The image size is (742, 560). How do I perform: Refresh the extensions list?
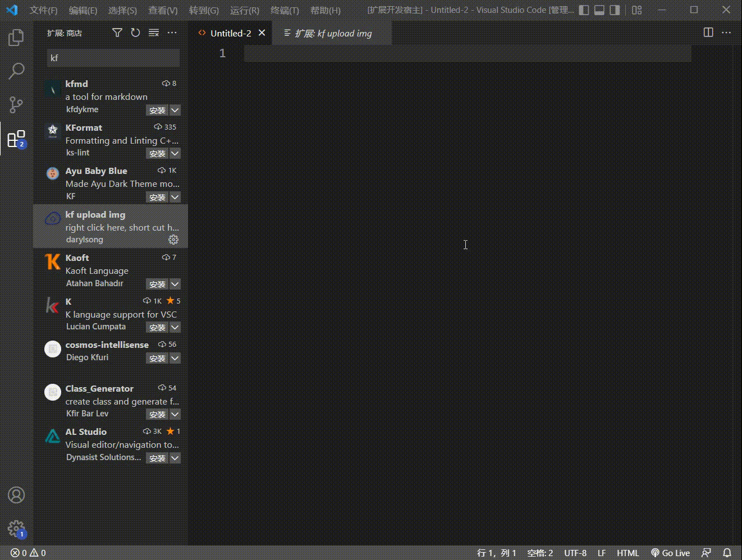click(135, 33)
